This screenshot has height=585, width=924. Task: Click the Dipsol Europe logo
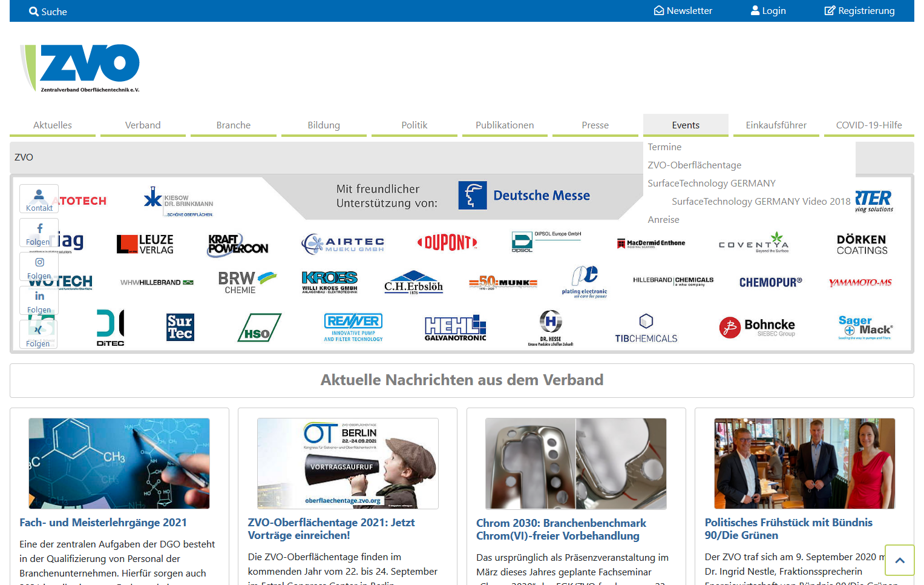tap(546, 242)
